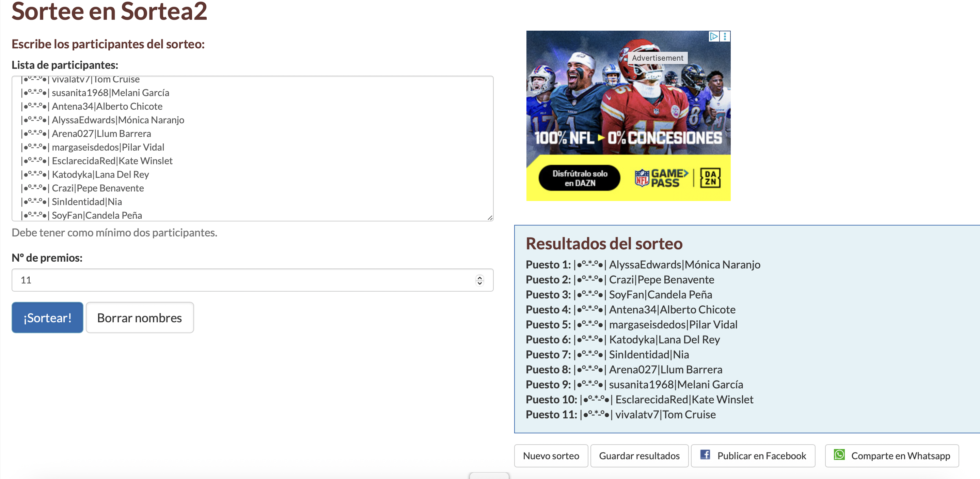Image resolution: width=980 pixels, height=479 pixels.
Task: Click the DAZN logo in the ad
Action: pos(710,178)
